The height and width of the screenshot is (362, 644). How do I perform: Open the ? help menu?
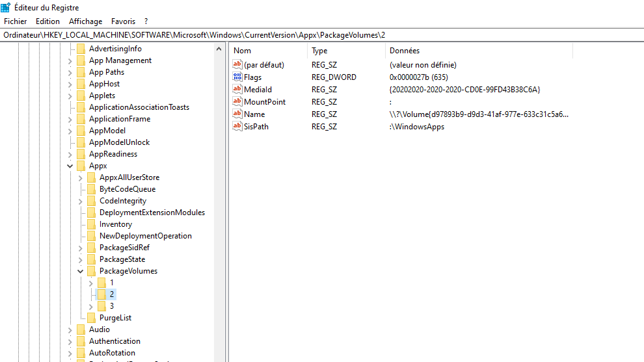pyautogui.click(x=146, y=21)
